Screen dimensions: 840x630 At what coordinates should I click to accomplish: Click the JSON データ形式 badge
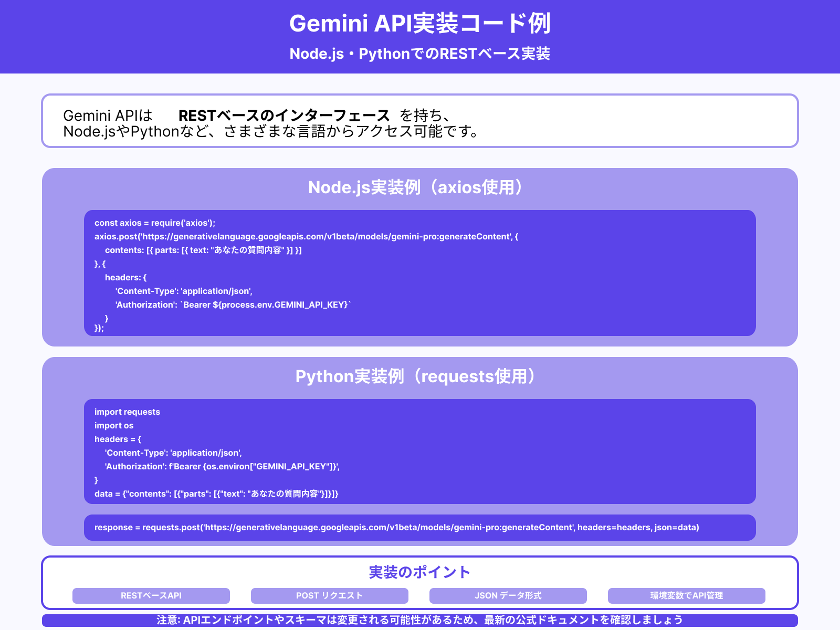pos(508,596)
